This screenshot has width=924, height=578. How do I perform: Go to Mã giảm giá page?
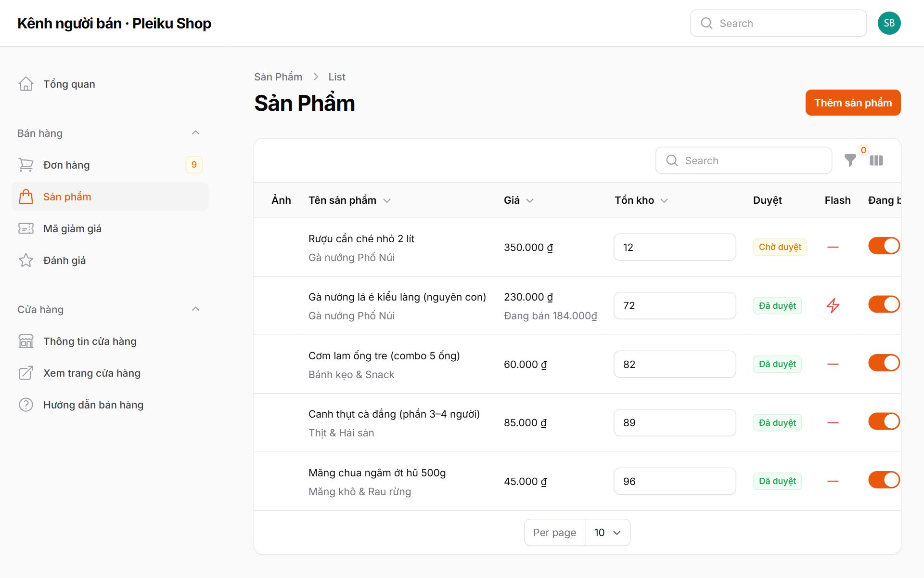110,228
